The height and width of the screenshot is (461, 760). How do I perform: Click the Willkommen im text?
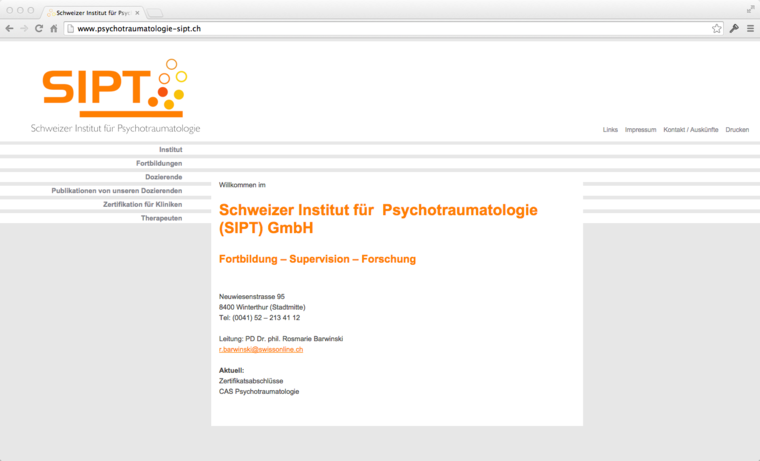pyautogui.click(x=242, y=185)
